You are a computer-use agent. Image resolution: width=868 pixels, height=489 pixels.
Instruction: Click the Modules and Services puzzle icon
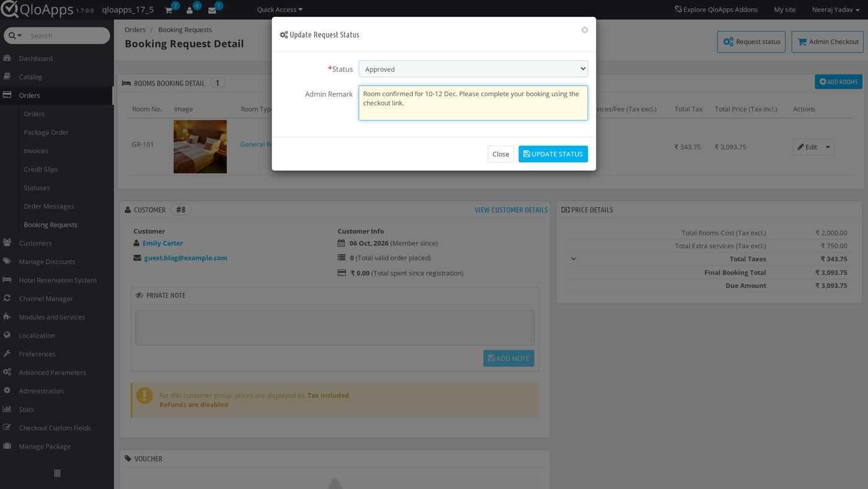click(7, 317)
